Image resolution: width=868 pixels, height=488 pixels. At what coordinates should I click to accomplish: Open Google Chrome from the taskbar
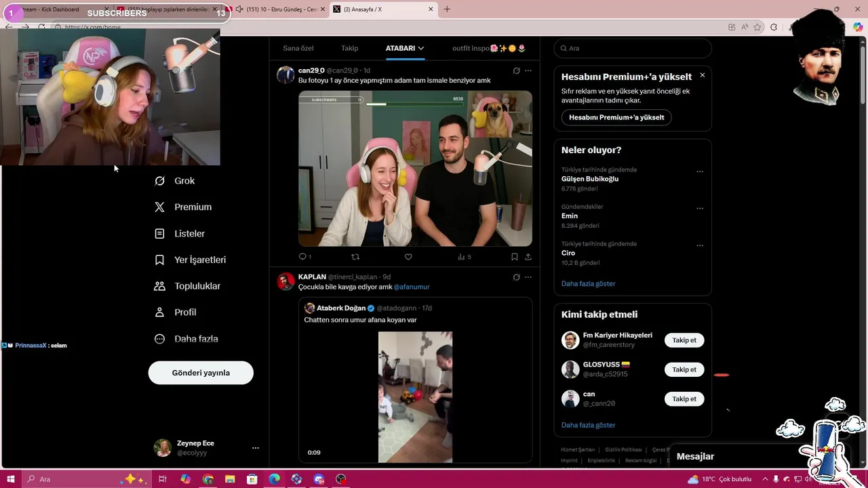click(208, 479)
